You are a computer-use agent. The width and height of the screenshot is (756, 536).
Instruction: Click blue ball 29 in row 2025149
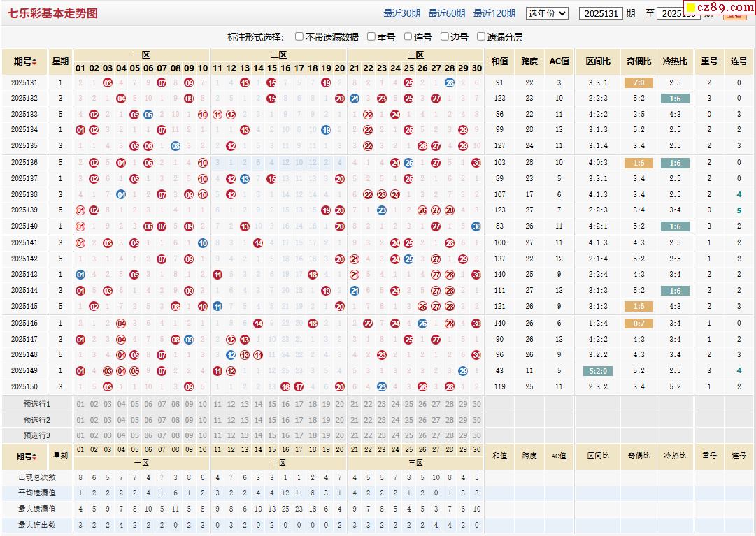(463, 371)
